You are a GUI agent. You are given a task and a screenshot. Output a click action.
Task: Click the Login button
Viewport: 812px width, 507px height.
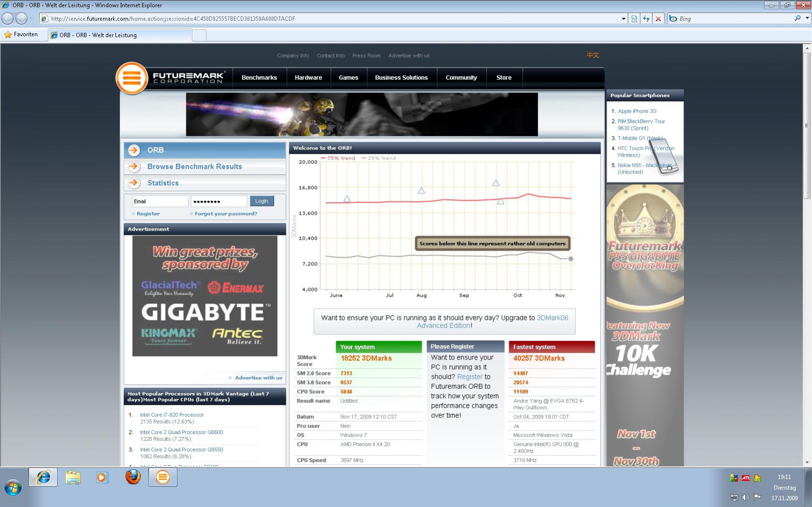click(262, 201)
